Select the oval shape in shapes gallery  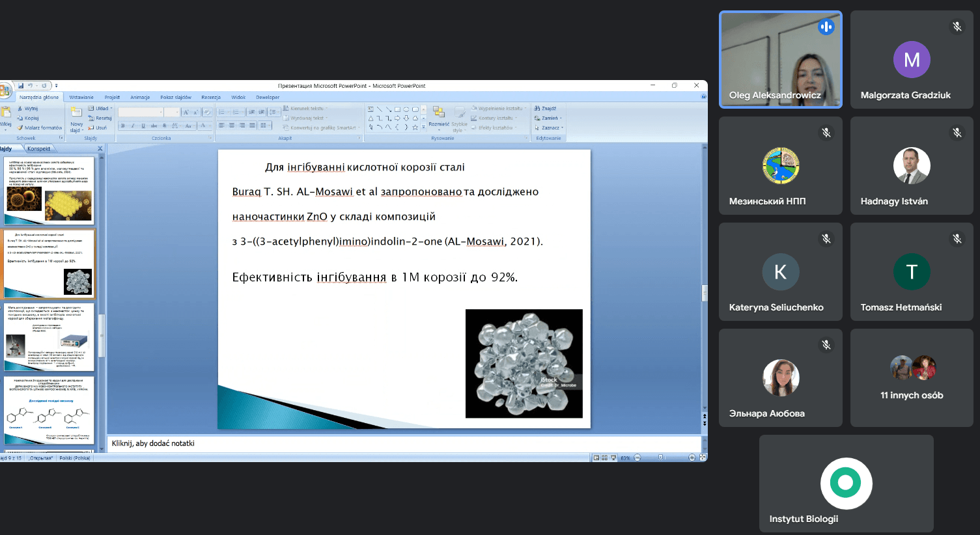tap(406, 109)
